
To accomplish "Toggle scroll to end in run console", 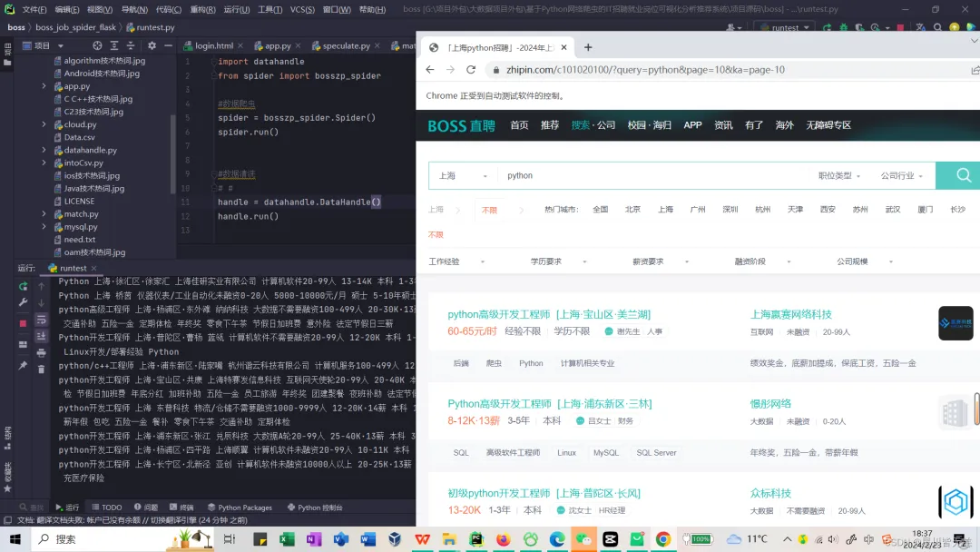I will pos(41,336).
